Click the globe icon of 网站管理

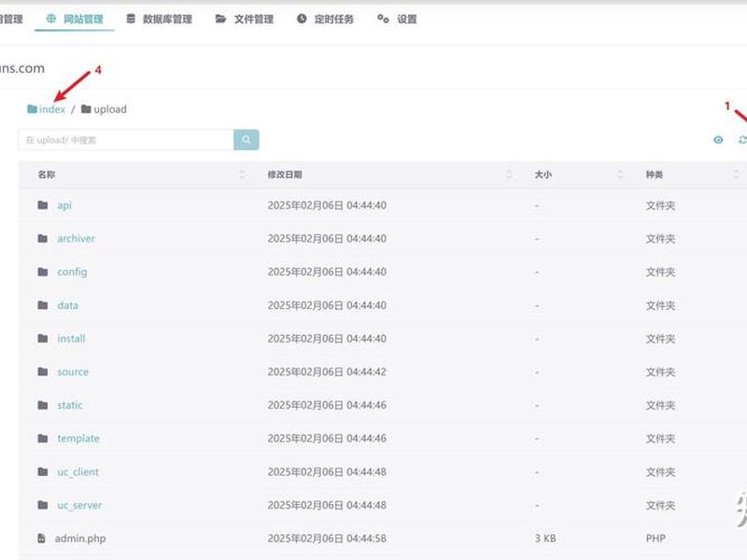click(x=51, y=19)
